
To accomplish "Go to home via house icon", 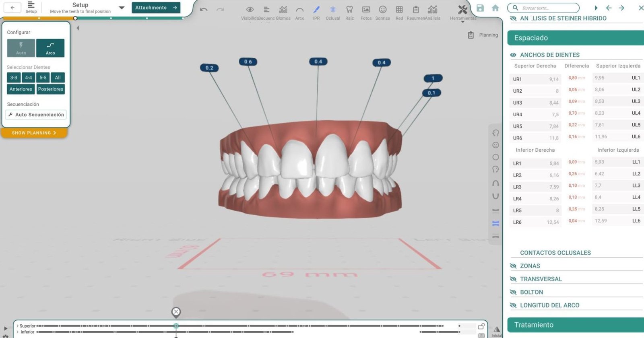I will 495,8.
